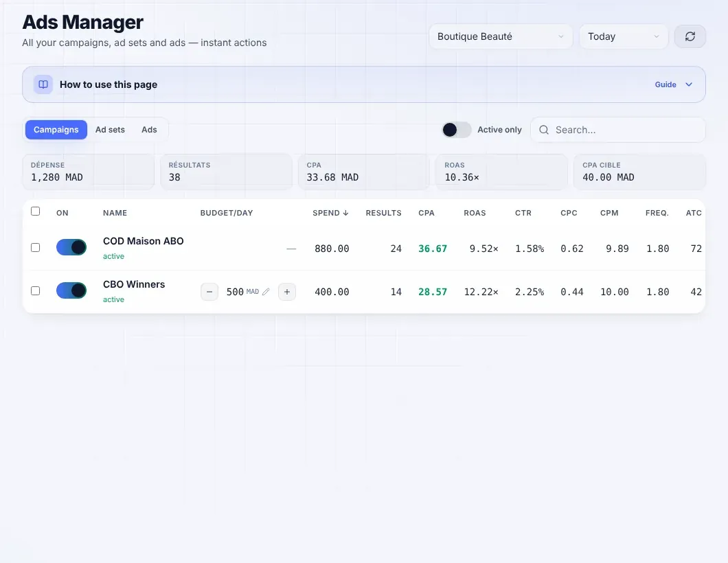Click the CPA 33.68 MAD summary card
This screenshot has height=563, width=728.
(364, 172)
